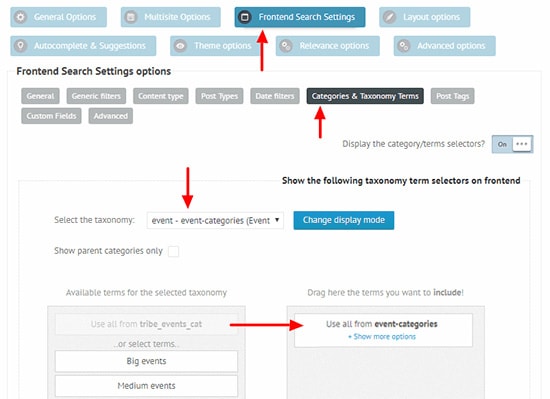The width and height of the screenshot is (550, 399).
Task: Click the Layout options pencil icon
Action: coord(390,17)
